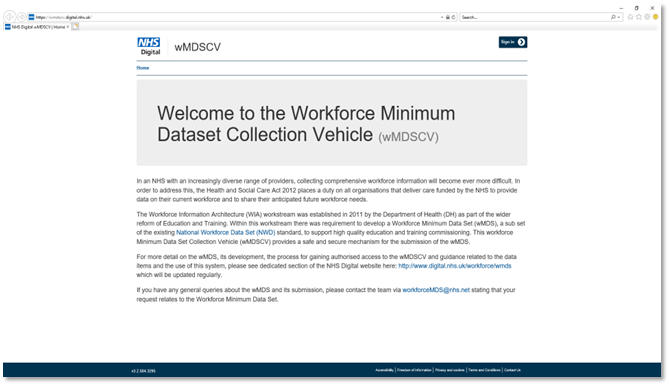Open a new browser tab
Image resolution: width=670 pixels, height=386 pixels.
click(x=75, y=27)
